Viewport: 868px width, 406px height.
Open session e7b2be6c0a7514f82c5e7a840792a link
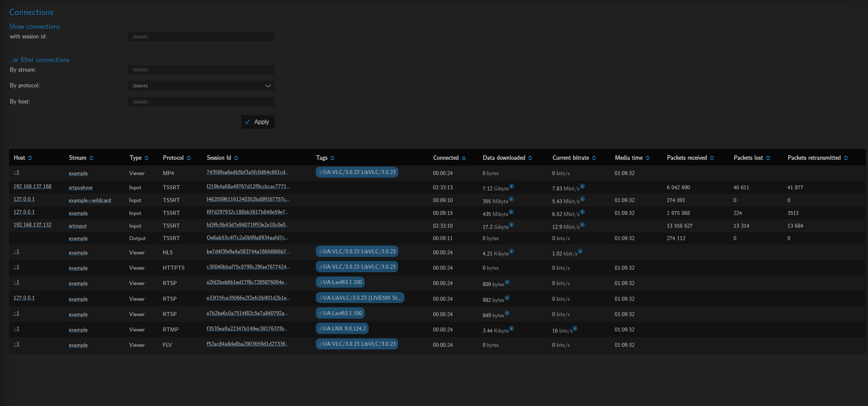tap(247, 314)
